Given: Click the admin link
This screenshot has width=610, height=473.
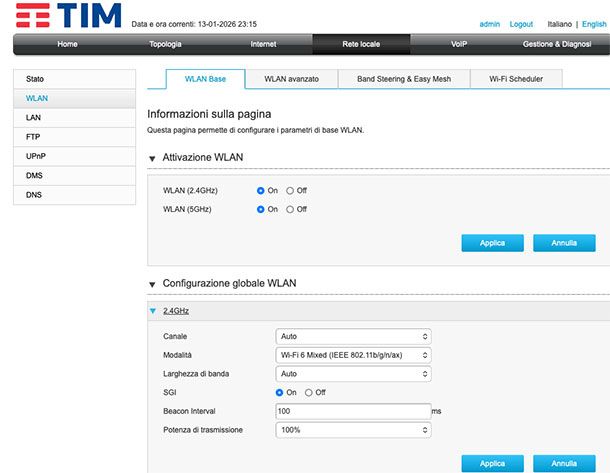Looking at the screenshot, I should point(490,24).
